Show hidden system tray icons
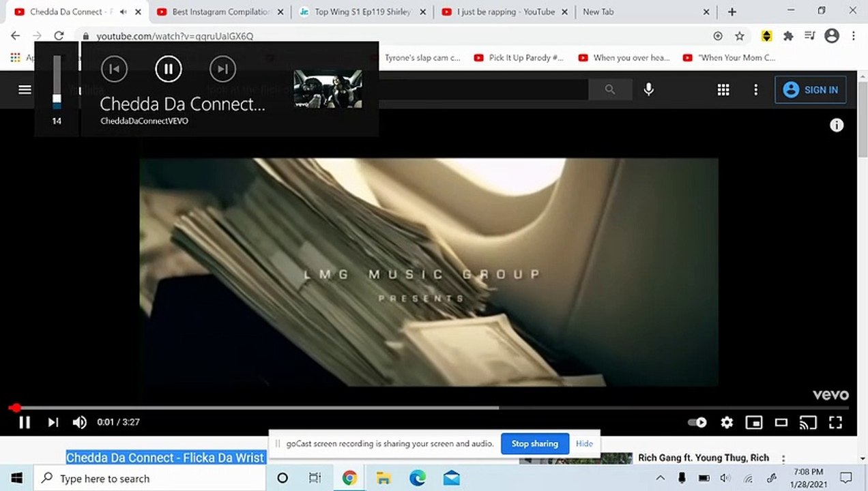 pos(660,479)
